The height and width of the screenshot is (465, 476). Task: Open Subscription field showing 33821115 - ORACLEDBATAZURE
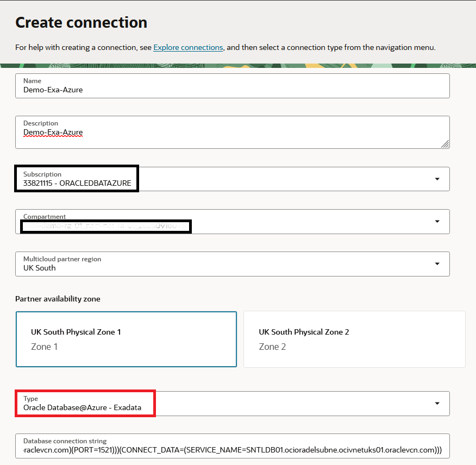click(217, 179)
